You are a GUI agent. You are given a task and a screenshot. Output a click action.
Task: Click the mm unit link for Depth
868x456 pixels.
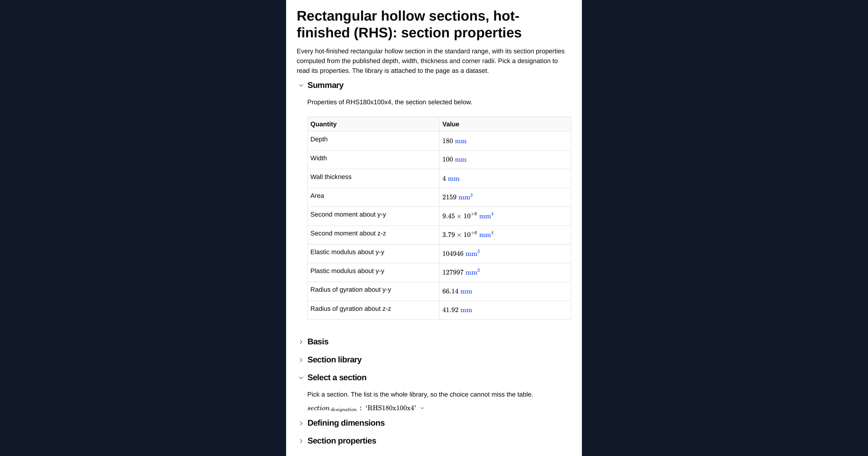pyautogui.click(x=461, y=141)
